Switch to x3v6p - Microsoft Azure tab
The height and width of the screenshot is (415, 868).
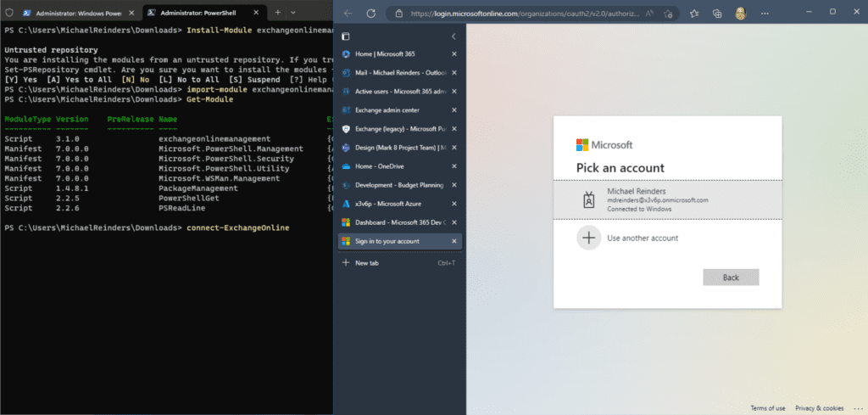(400, 204)
